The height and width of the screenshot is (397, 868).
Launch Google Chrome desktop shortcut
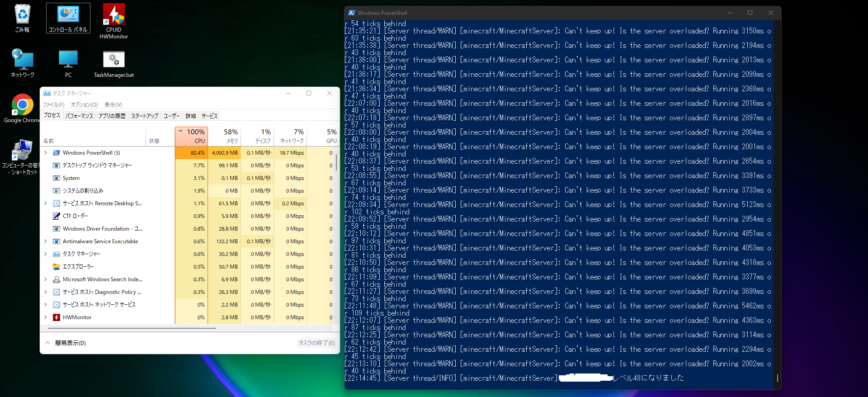[22, 108]
